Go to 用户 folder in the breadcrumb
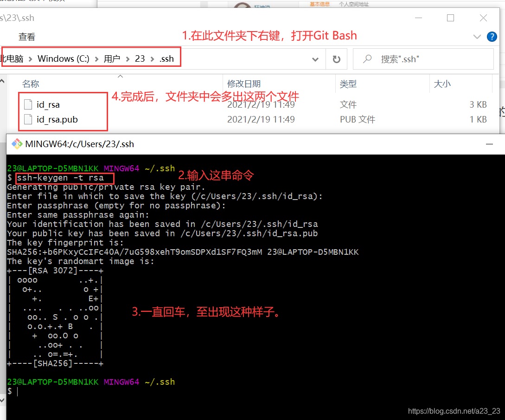Screen dimensions: 505x420 [x=112, y=58]
